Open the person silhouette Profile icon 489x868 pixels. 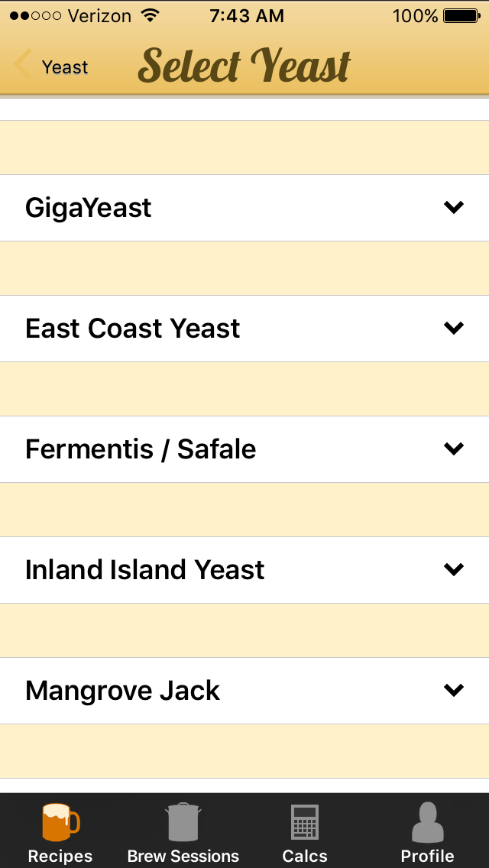coord(428,822)
